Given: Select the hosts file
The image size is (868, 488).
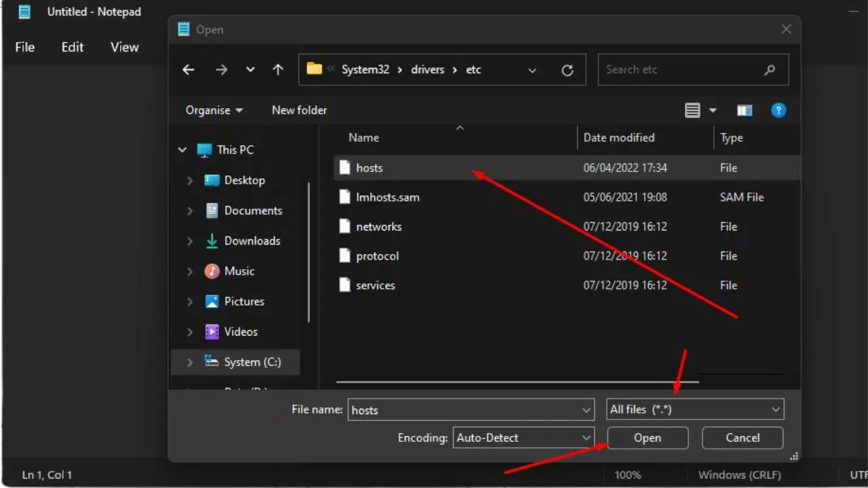Looking at the screenshot, I should [370, 168].
